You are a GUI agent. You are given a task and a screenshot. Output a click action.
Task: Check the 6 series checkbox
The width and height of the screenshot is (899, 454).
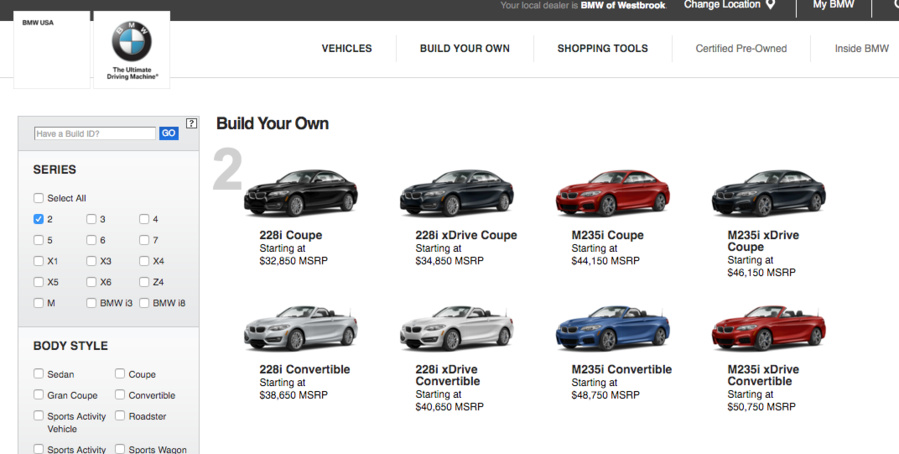[x=91, y=240]
